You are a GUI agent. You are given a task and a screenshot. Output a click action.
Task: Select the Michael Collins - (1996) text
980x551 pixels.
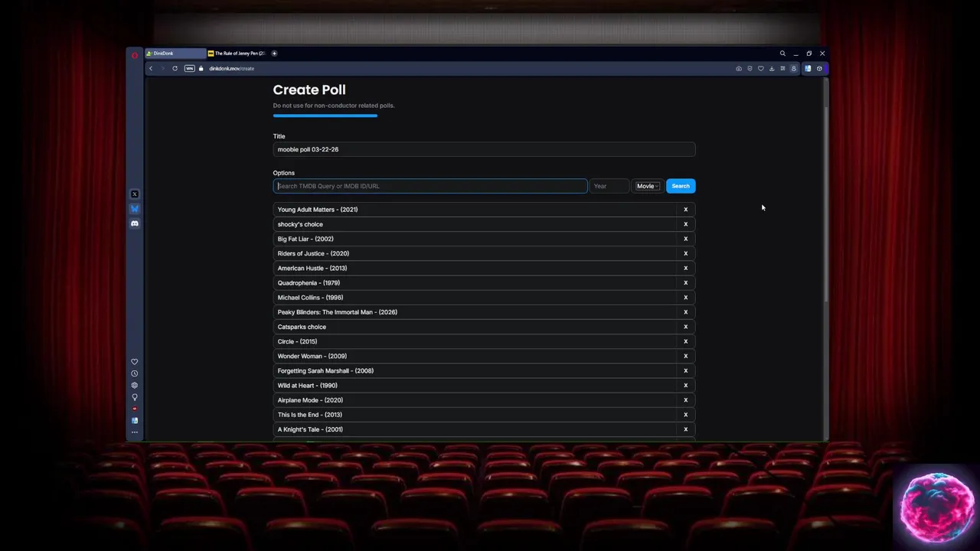tap(310, 298)
